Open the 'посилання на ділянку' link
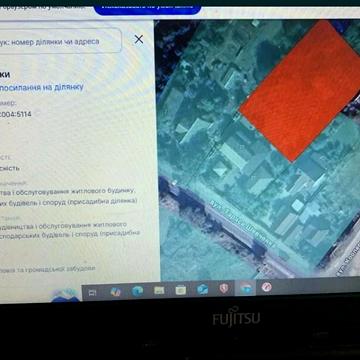The image size is (360, 360). 41,87
